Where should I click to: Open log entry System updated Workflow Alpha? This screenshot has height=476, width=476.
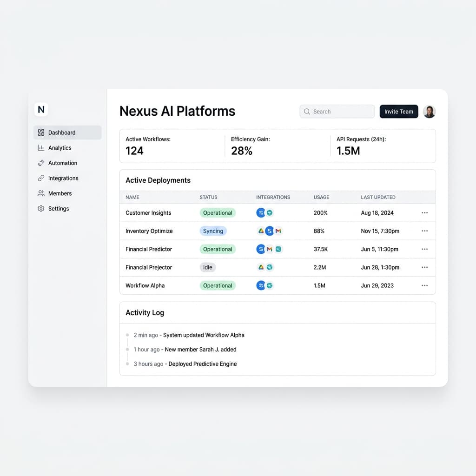(204, 335)
